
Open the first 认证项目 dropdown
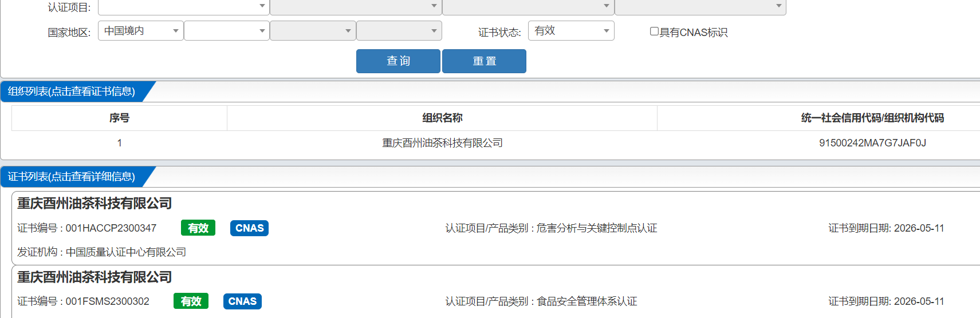(x=184, y=7)
